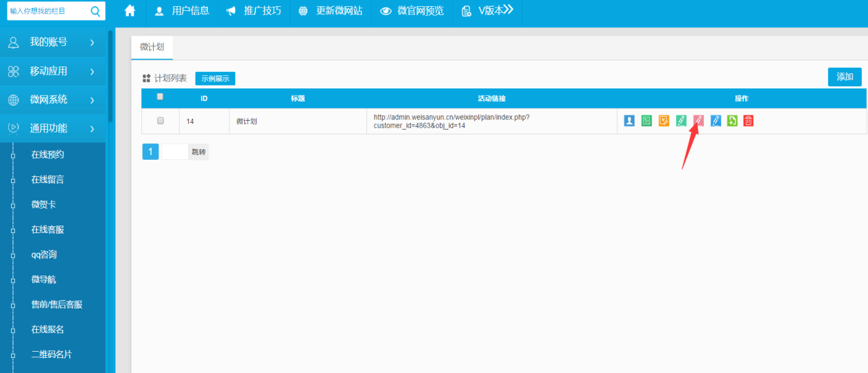
Task: Collapse the 通用功能 sidebar section
Action: (x=52, y=128)
